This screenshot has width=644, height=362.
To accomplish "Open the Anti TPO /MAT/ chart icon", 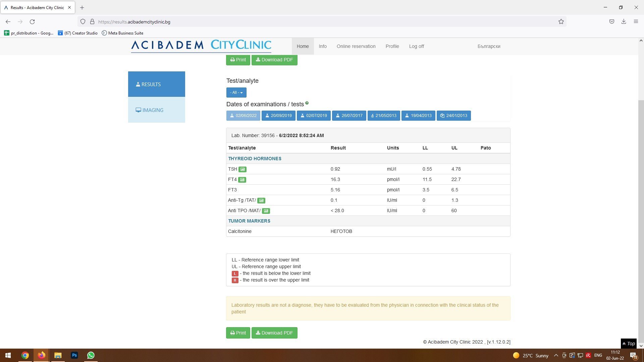I will (266, 211).
